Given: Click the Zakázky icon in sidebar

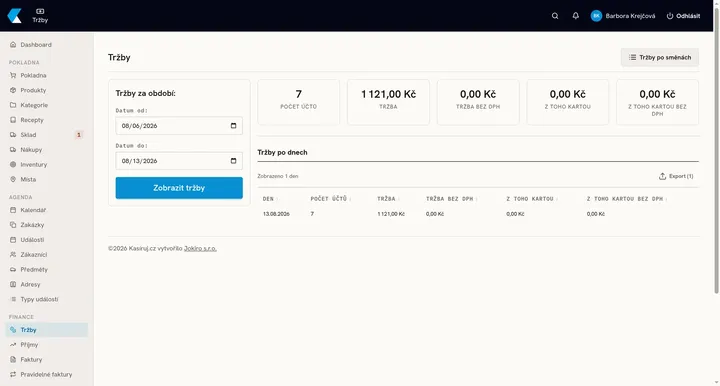Looking at the screenshot, I should tap(13, 225).
